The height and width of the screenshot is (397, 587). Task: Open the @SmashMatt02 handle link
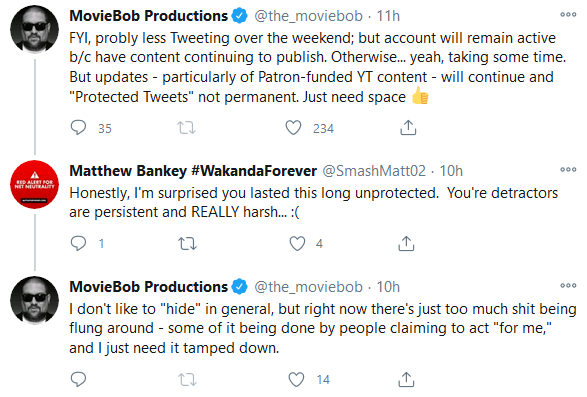(374, 171)
